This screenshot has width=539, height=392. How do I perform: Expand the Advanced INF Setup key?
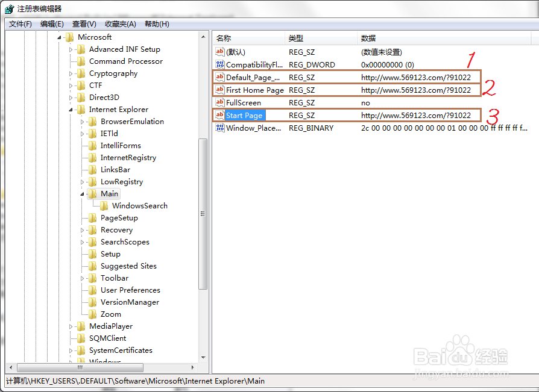(x=71, y=50)
